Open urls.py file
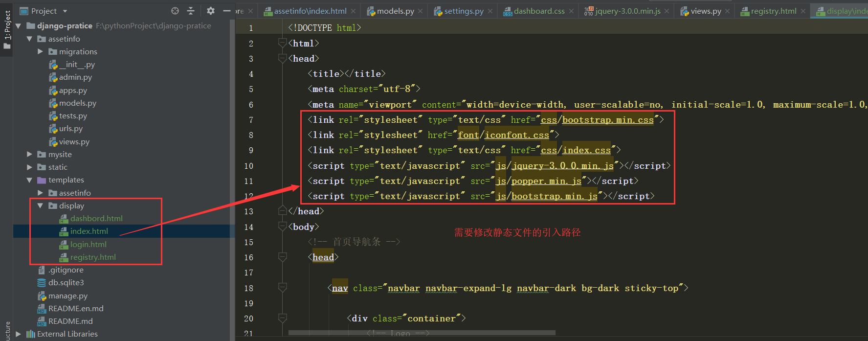868x341 pixels. pos(71,129)
